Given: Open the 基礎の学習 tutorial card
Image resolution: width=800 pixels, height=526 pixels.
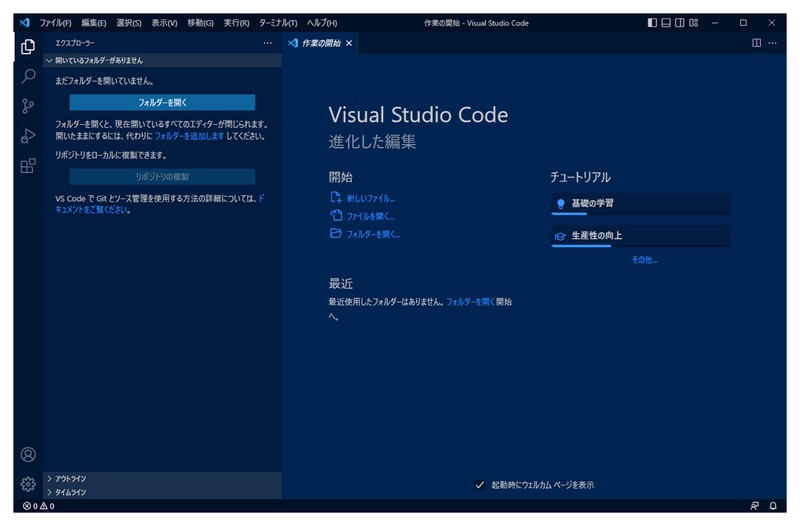Looking at the screenshot, I should coord(641,204).
